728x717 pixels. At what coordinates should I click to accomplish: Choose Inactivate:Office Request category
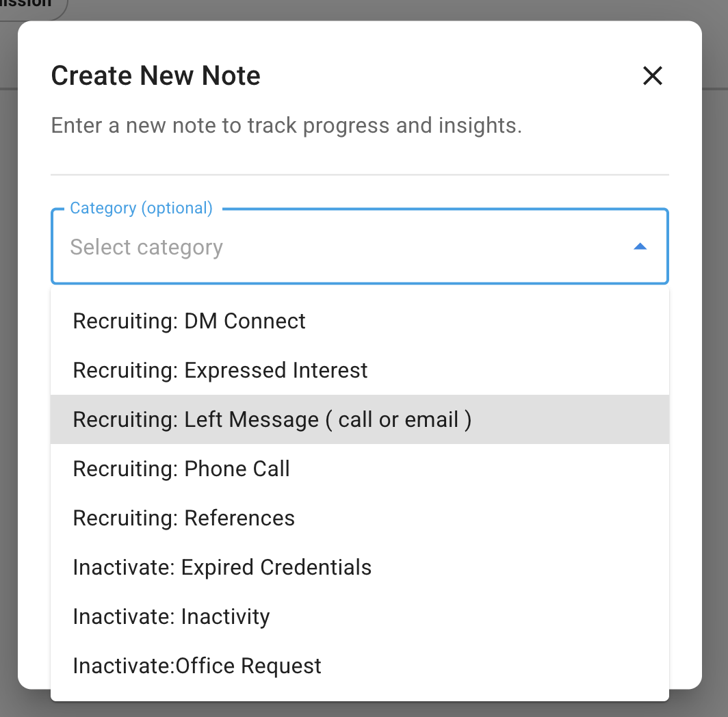[x=197, y=666]
